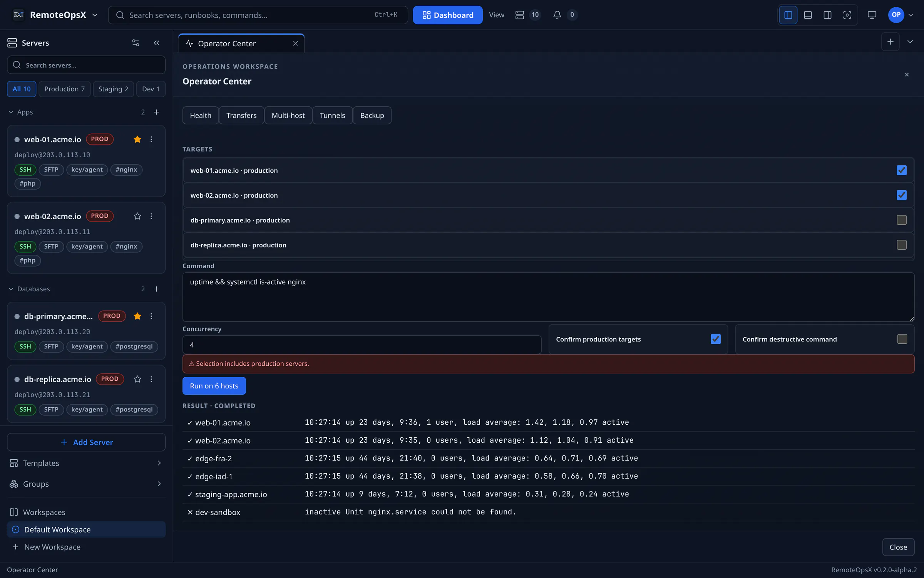924x578 pixels.
Task: Unfavorite web-01.acme.io star
Action: [x=137, y=139]
